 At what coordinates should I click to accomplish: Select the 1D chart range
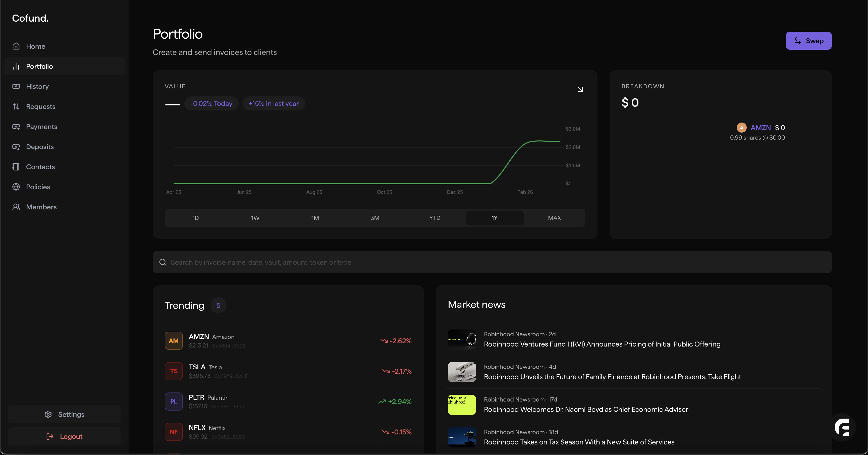click(x=195, y=218)
